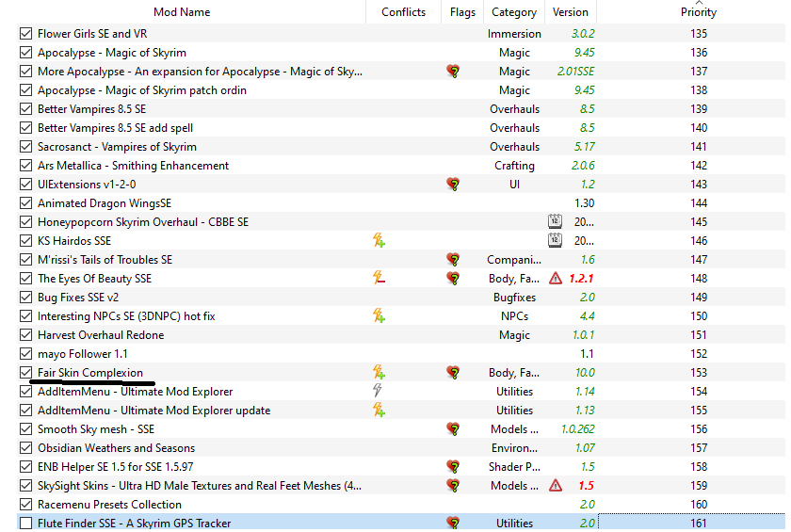
Task: Click heart flag icon for SkySight Skins
Action: [453, 486]
